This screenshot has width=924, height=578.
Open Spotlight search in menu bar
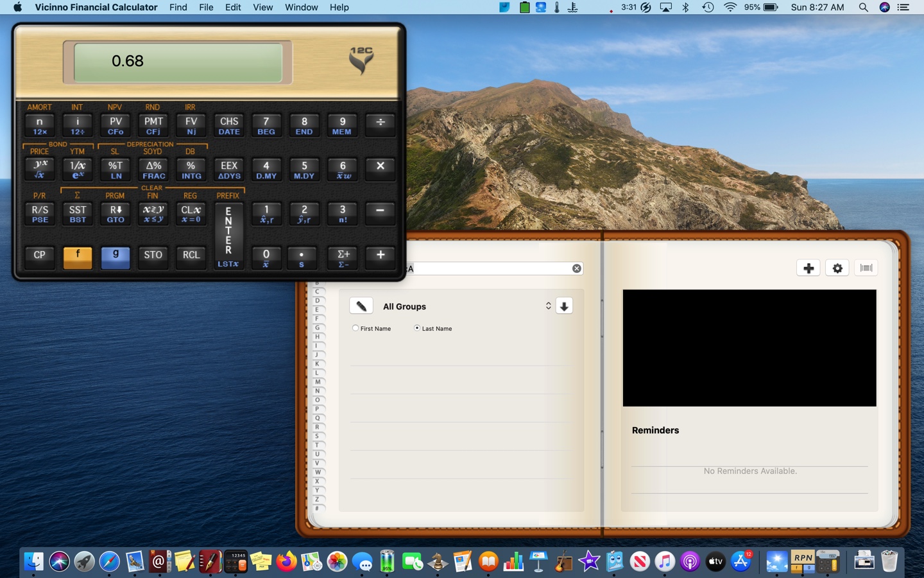[864, 7]
